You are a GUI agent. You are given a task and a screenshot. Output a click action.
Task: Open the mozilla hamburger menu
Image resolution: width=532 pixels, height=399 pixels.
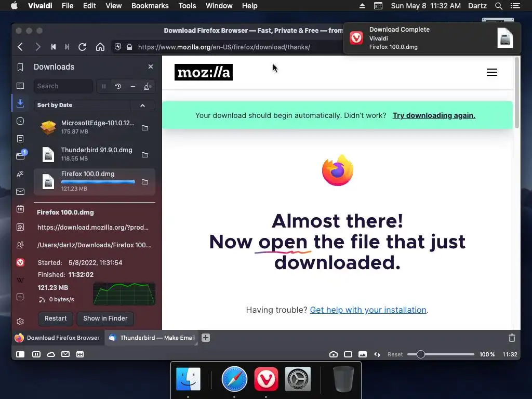click(492, 72)
